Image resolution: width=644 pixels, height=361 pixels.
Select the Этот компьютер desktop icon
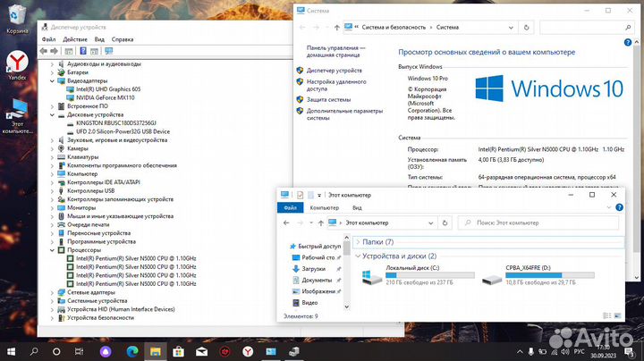[17, 116]
